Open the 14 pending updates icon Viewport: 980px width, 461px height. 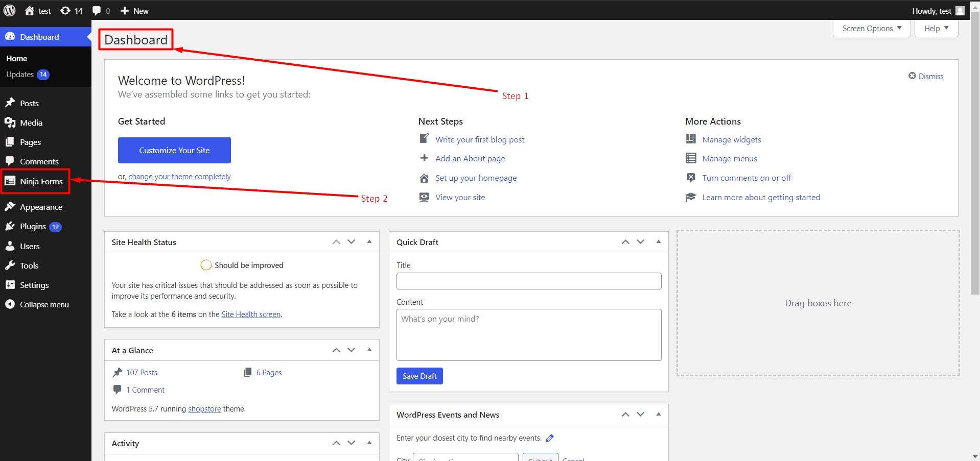tap(65, 11)
